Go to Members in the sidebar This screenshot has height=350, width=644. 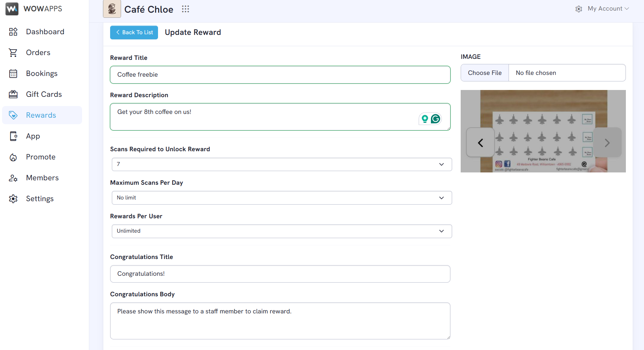click(42, 178)
